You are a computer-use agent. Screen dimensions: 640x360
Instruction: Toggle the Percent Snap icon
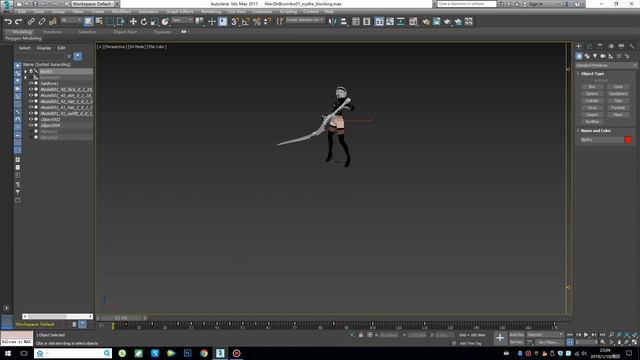click(256, 22)
